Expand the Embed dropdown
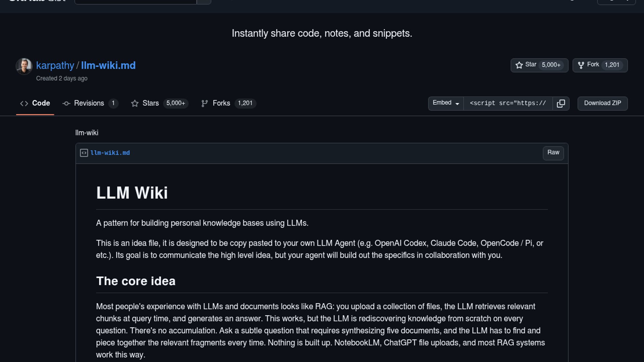 (446, 103)
